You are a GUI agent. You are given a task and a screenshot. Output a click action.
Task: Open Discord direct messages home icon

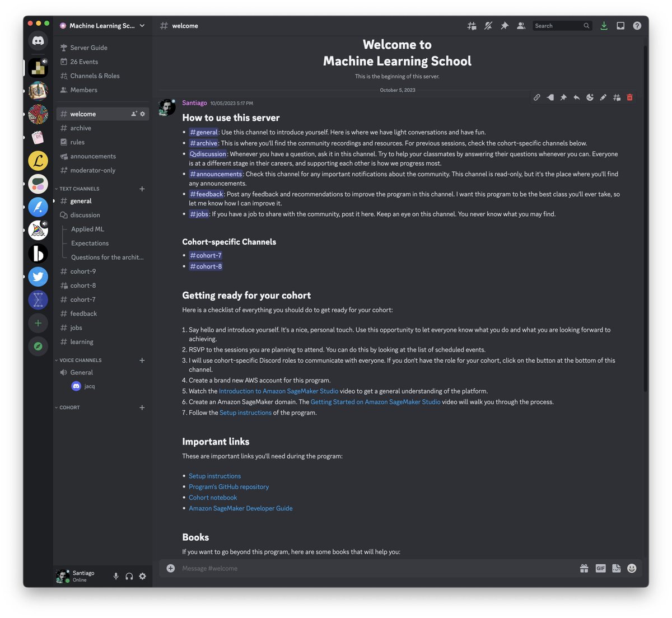(38, 40)
